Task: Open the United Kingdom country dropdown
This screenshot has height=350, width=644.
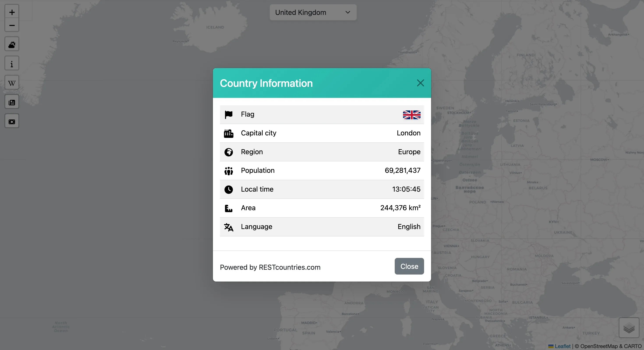Action: click(313, 12)
